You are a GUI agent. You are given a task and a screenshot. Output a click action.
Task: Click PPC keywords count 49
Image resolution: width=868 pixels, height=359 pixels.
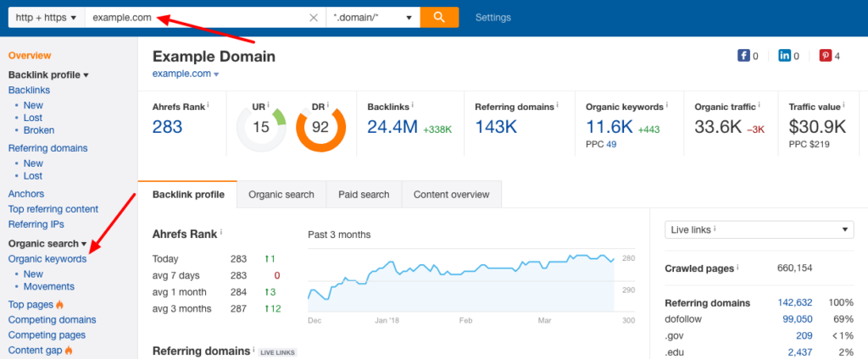tap(611, 145)
